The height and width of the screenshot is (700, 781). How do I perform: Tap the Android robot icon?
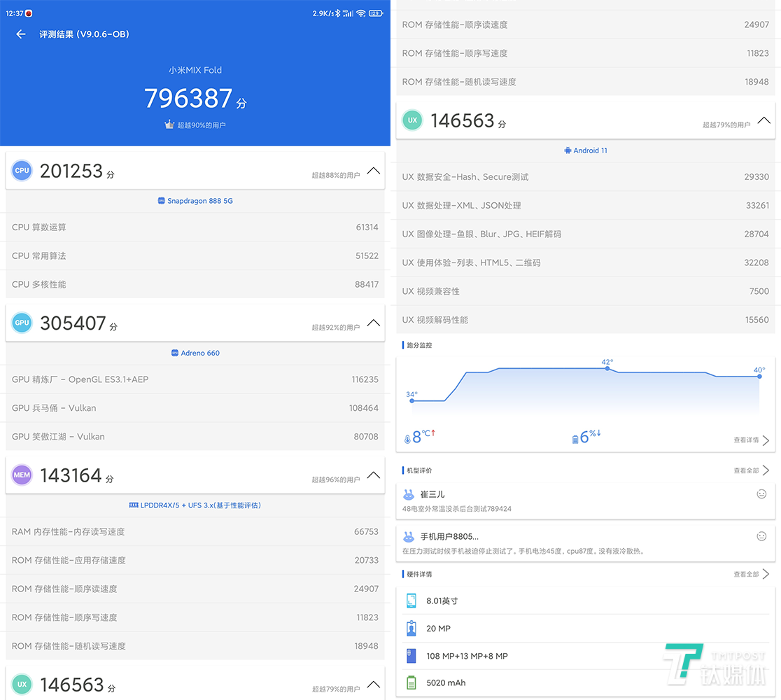(568, 150)
